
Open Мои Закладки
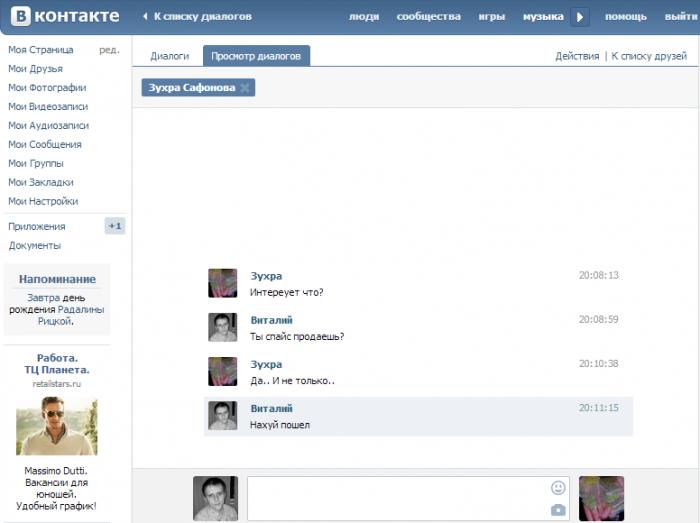pos(41,183)
